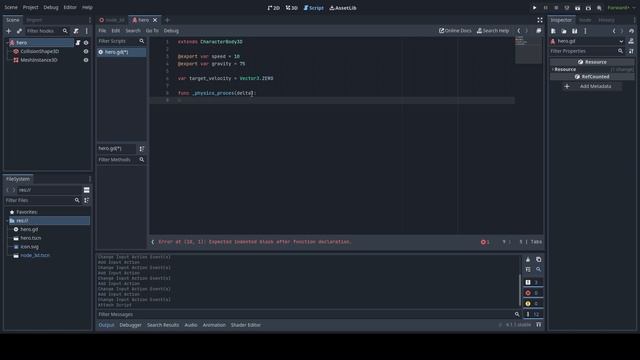This screenshot has height=360, width=640.
Task: Switch to the Shader Editor tab
Action: click(245, 325)
